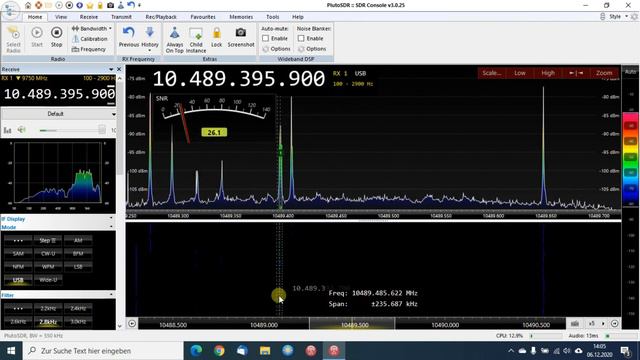Select LSB mode
Viewport: 640px width, 360px height.
[78, 267]
